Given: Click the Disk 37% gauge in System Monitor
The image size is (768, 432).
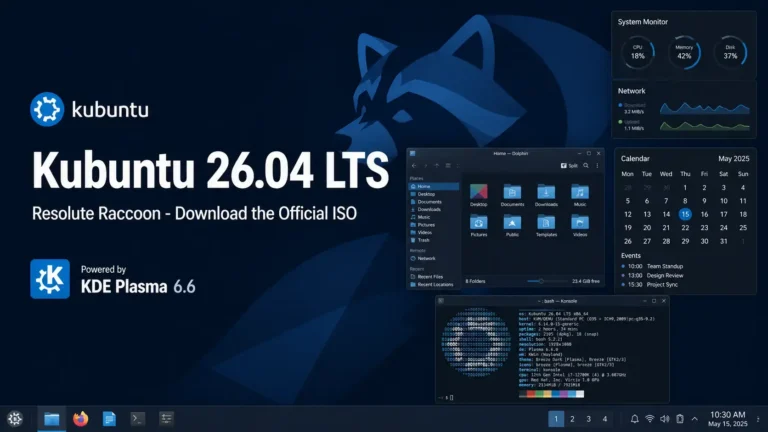Looking at the screenshot, I should pos(730,52).
